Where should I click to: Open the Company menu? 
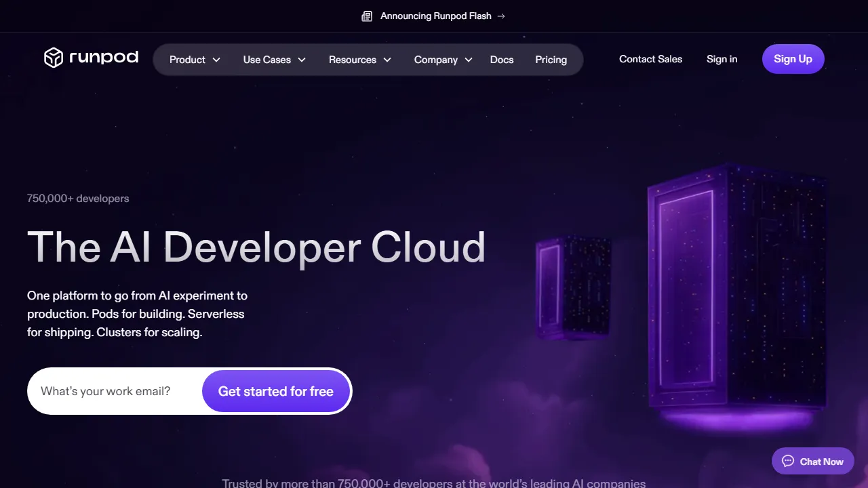(443, 60)
